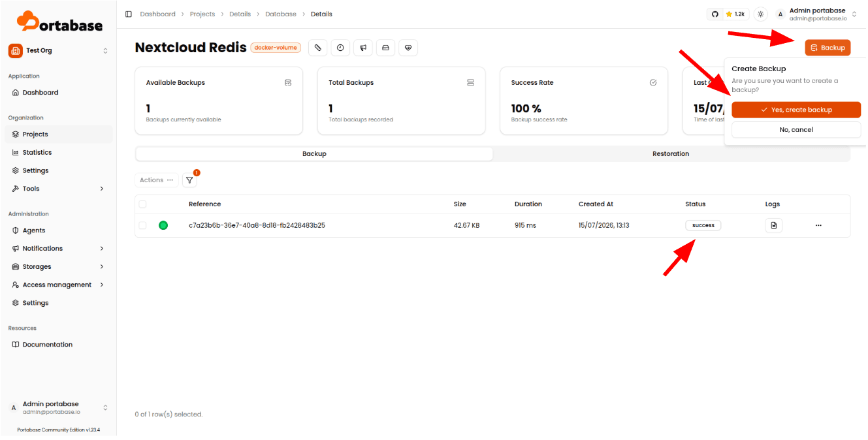This screenshot has width=868, height=440.
Task: Open Statistics in the sidebar
Action: (x=58, y=152)
